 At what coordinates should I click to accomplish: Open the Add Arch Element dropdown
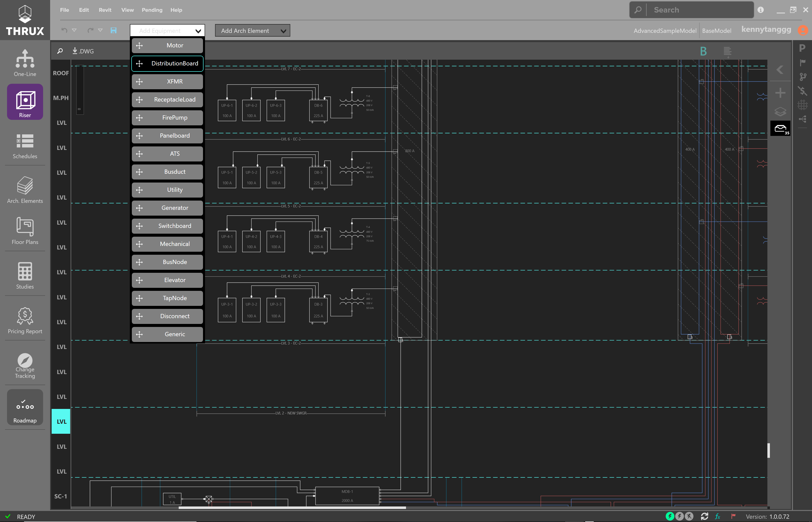click(x=252, y=31)
